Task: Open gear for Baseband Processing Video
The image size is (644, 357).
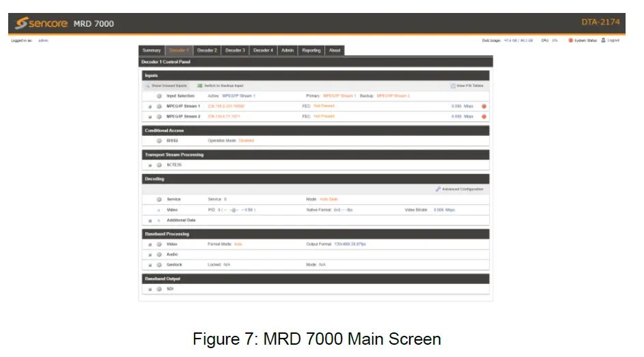Action: pos(159,244)
